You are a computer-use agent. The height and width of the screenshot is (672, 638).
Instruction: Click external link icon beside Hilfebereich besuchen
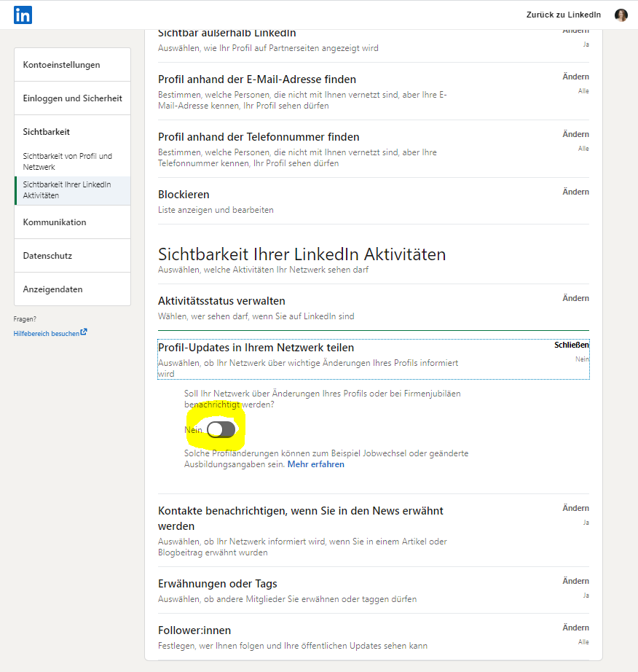(84, 332)
